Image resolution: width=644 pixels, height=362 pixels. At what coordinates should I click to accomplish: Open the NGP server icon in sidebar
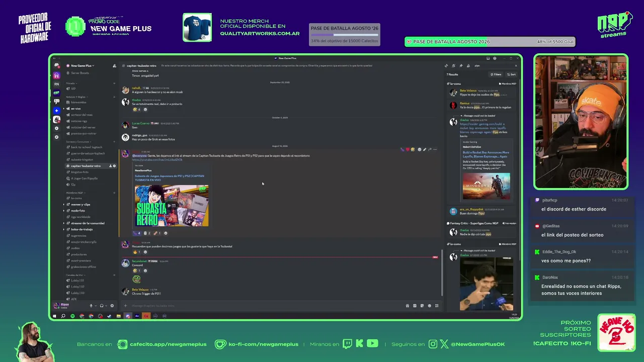pos(57,93)
